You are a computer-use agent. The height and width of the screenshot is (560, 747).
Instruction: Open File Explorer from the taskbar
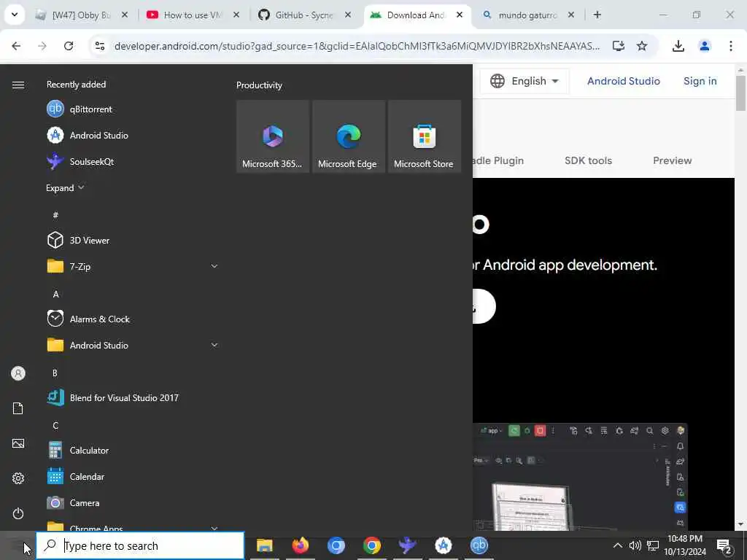264,545
